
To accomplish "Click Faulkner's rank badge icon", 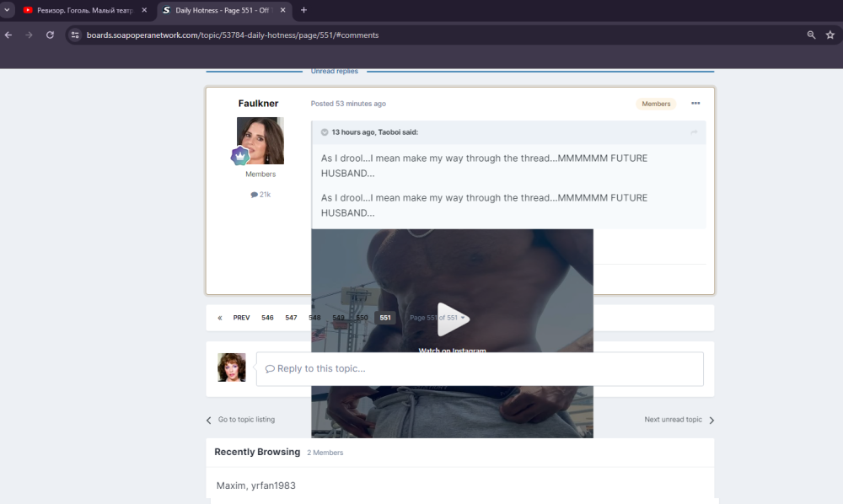I will (241, 156).
